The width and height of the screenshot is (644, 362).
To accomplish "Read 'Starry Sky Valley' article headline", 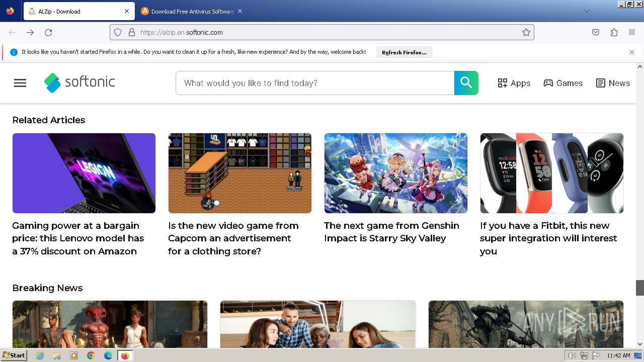I will pyautogui.click(x=391, y=232).
